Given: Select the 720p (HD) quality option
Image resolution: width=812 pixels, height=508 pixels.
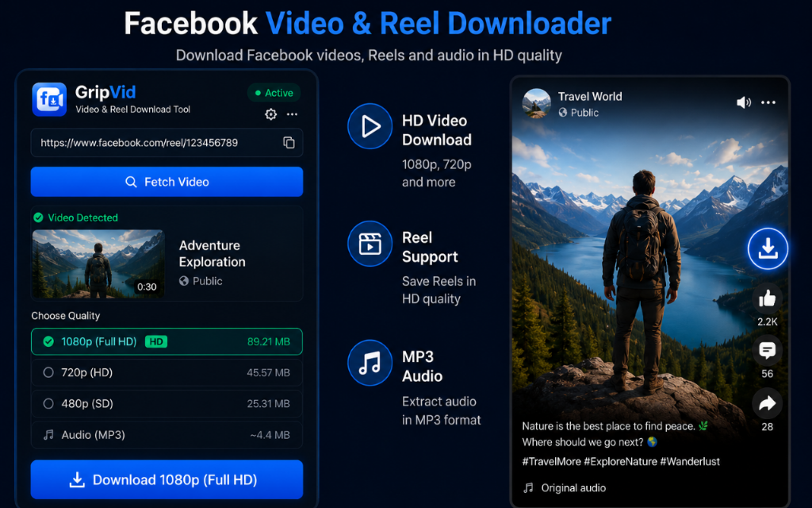Looking at the screenshot, I should point(167,373).
